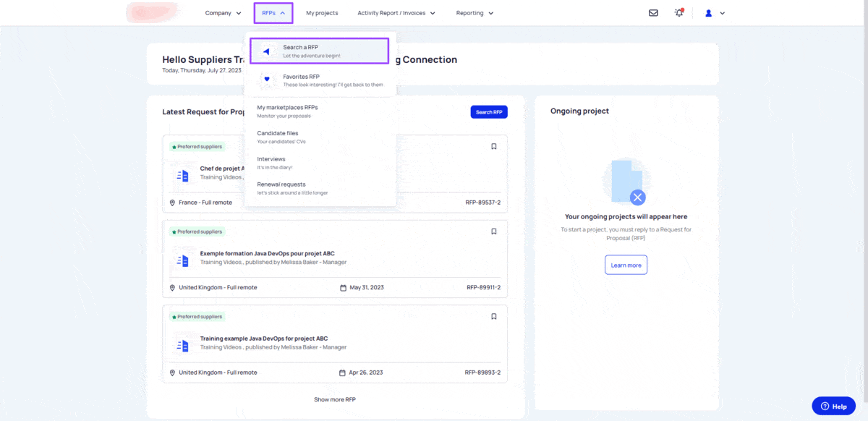Screen dimensions: 868x421
Task: Bookmark the Training example Java DevOps RFP
Action: [494, 316]
